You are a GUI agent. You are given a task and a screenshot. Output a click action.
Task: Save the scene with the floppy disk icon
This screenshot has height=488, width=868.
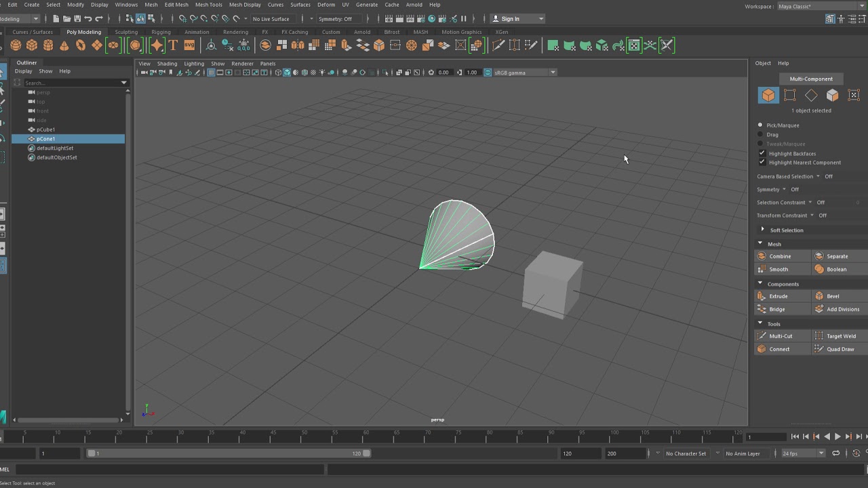tap(77, 18)
